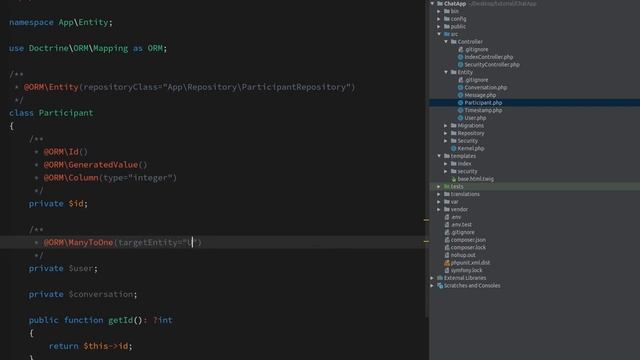Click the .gitignore icon under the Entity folder

[x=460, y=80]
